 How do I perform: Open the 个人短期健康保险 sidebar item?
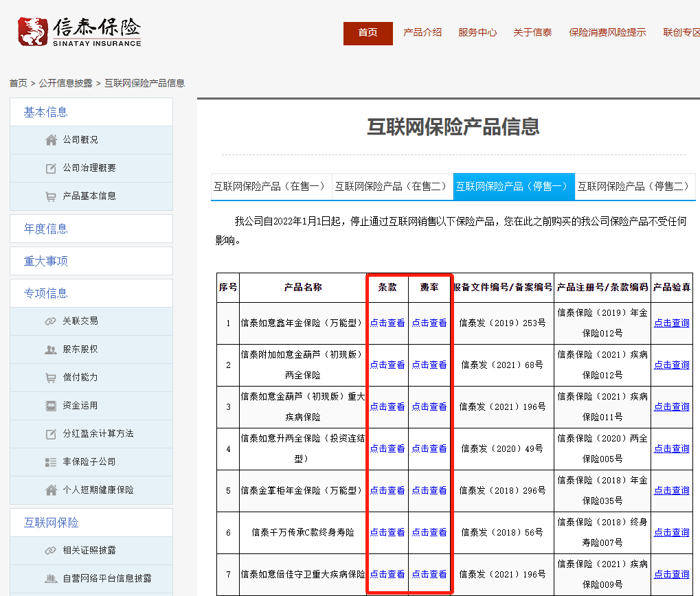(x=91, y=490)
